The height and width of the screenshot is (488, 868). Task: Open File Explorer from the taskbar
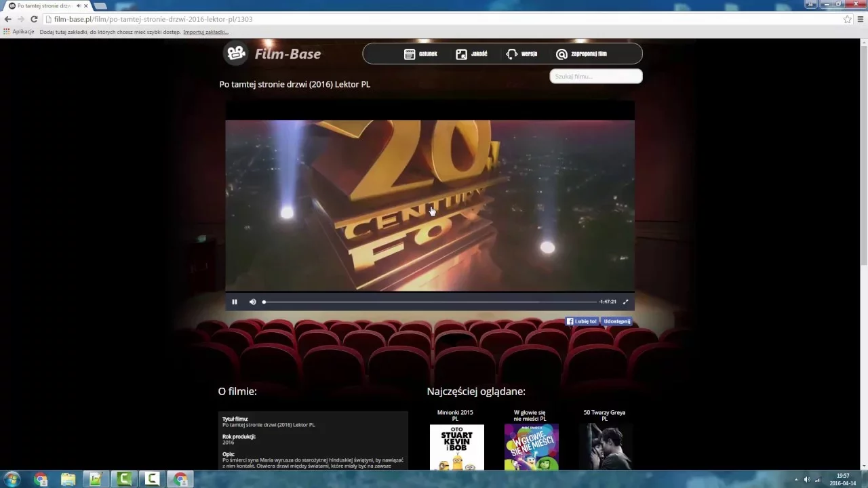(68, 479)
